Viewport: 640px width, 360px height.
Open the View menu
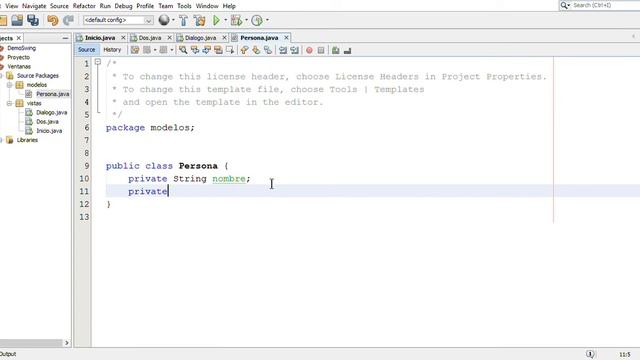click(x=11, y=6)
